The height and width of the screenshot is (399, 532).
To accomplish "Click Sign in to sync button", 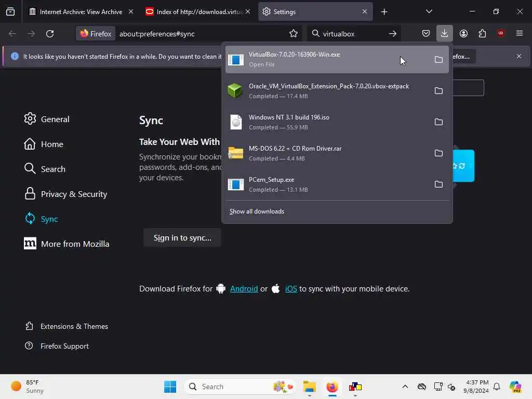I will click(182, 238).
